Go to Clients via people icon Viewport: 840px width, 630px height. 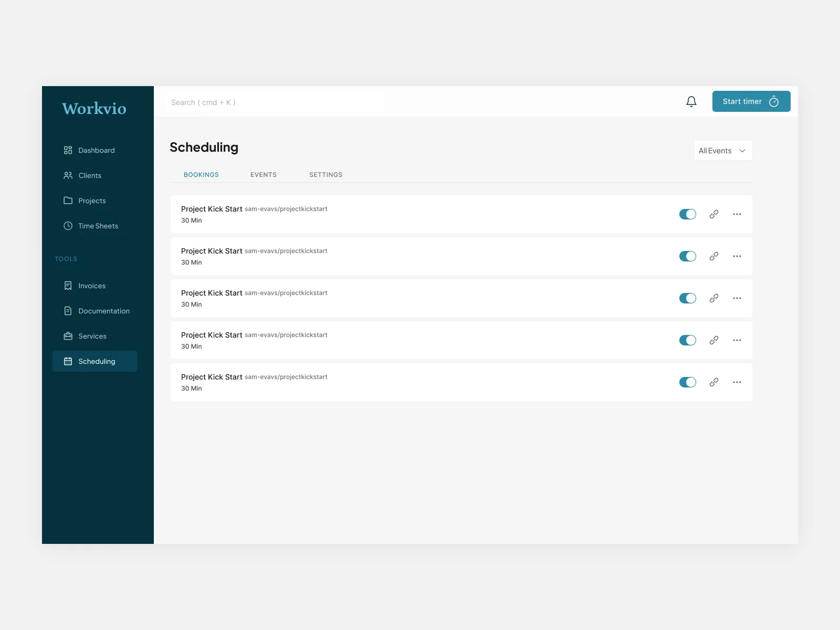click(68, 175)
